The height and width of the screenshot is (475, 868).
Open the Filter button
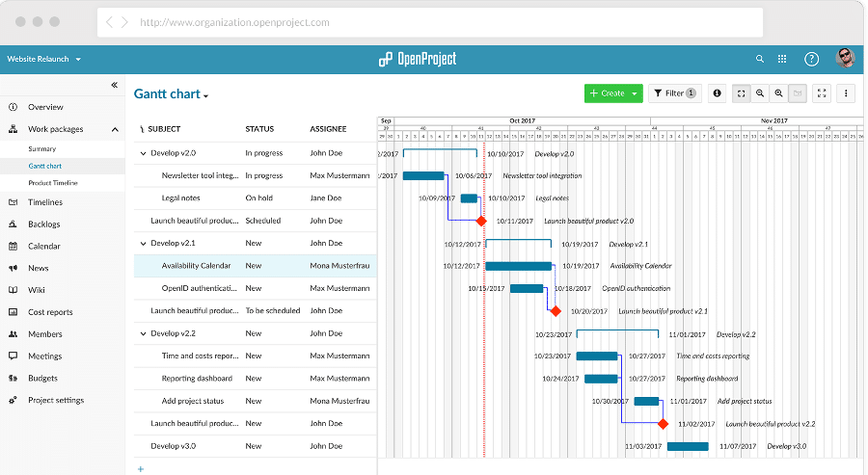tap(675, 93)
